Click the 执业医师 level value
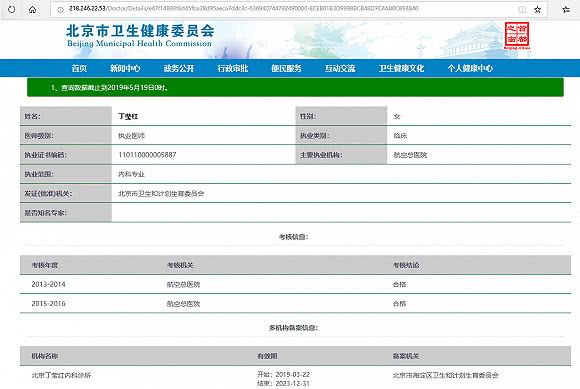The image size is (580, 389). pos(131,136)
